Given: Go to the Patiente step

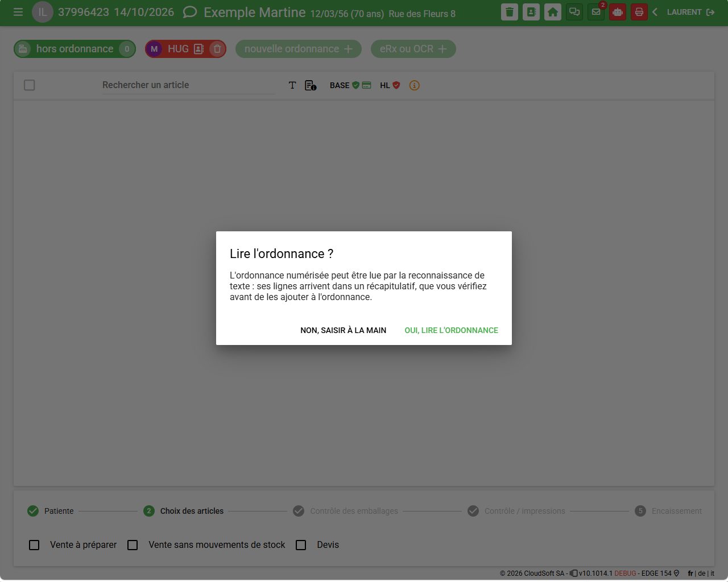Looking at the screenshot, I should (x=51, y=511).
